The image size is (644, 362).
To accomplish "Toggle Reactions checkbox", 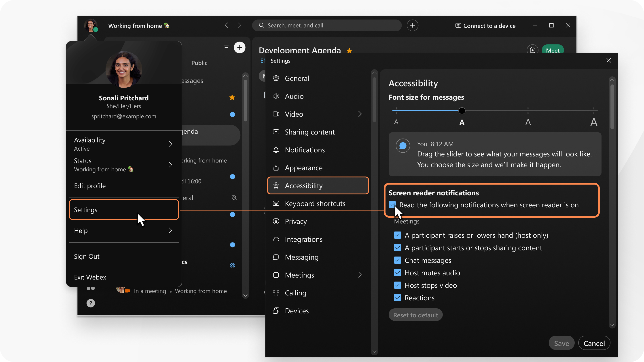I will tap(397, 298).
